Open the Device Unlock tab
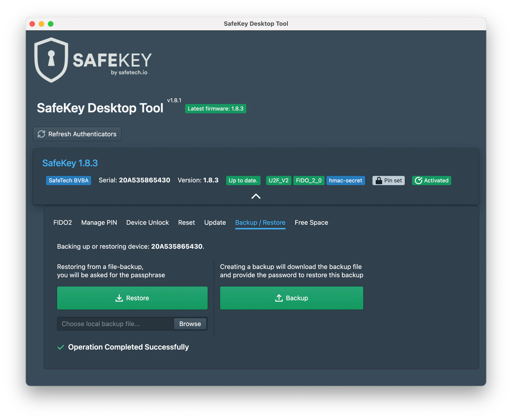The height and width of the screenshot is (420, 512). tap(148, 222)
